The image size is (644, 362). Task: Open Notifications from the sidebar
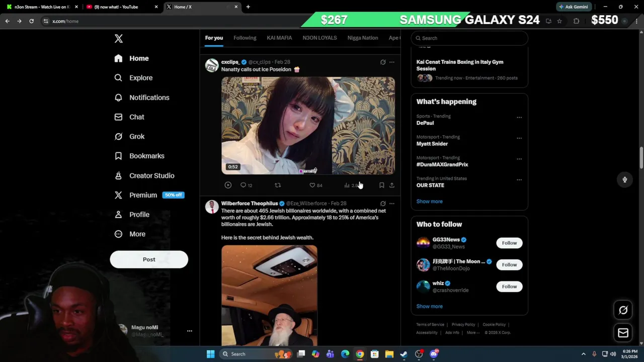(x=141, y=98)
